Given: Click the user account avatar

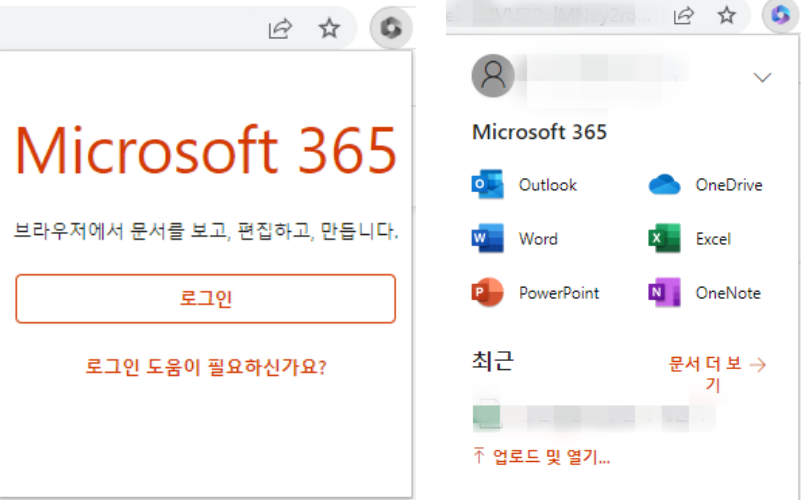Looking at the screenshot, I should (493, 76).
